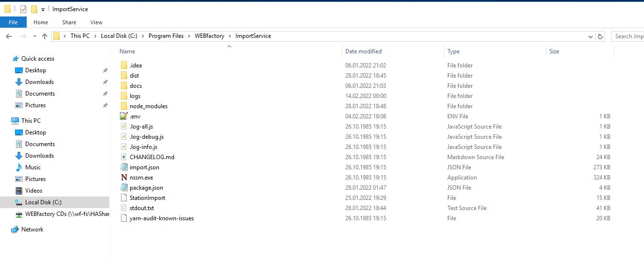Switch to the Home ribbon tab
644x262 pixels.
pyautogui.click(x=41, y=22)
